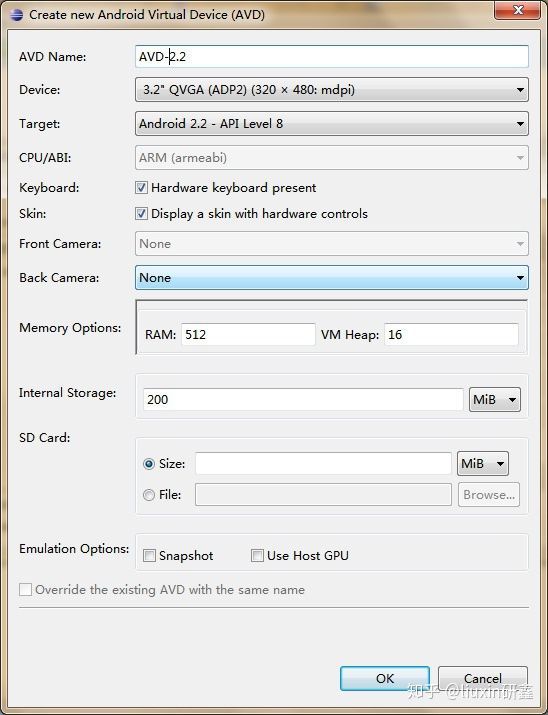This screenshot has height=715, width=548.
Task: Click the Eclipse icon in title bar
Action: pyautogui.click(x=16, y=14)
